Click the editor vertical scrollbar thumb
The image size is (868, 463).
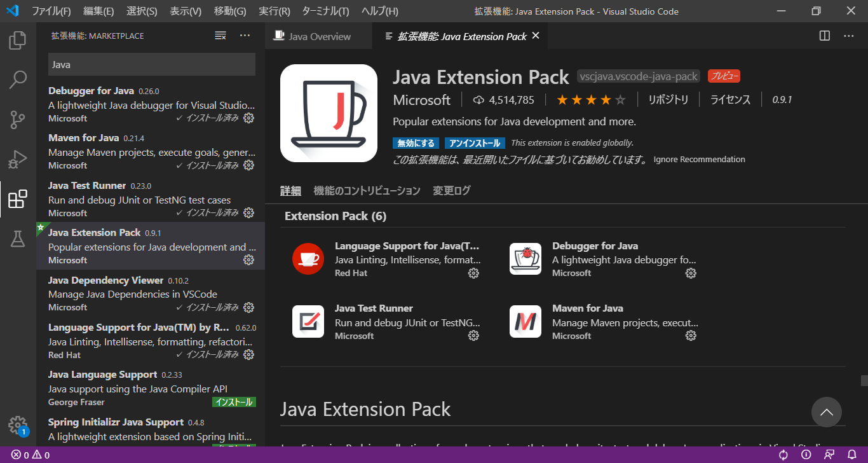pyautogui.click(x=864, y=380)
